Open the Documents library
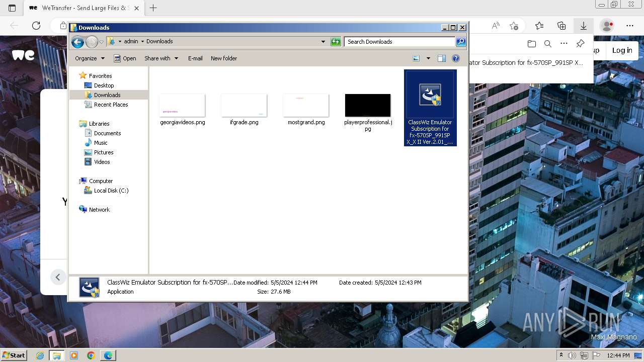The height and width of the screenshot is (362, 644). click(x=107, y=133)
